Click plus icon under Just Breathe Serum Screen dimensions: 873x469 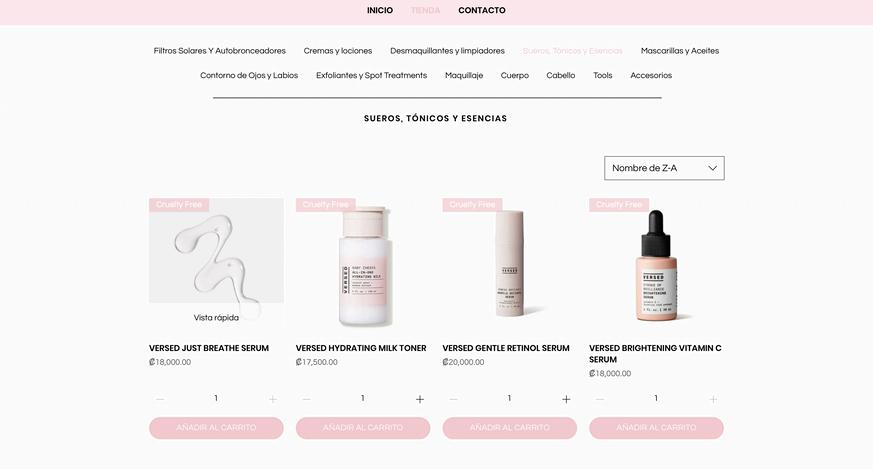[x=273, y=399]
